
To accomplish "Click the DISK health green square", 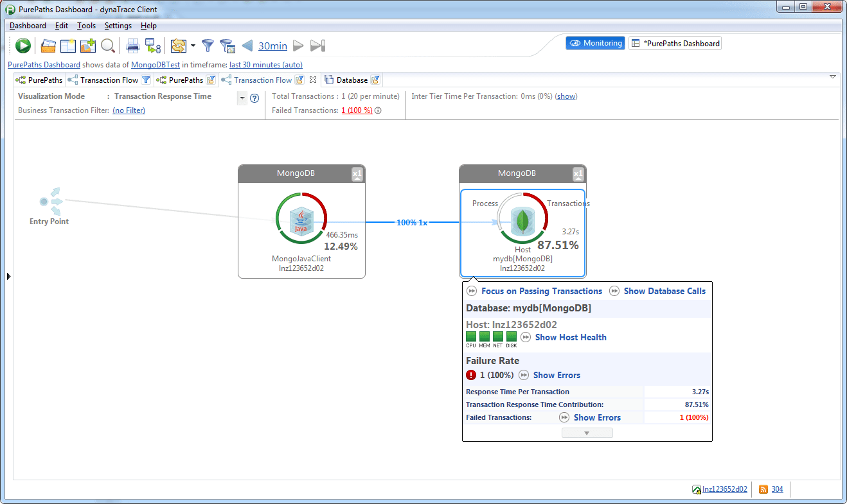I will click(512, 336).
